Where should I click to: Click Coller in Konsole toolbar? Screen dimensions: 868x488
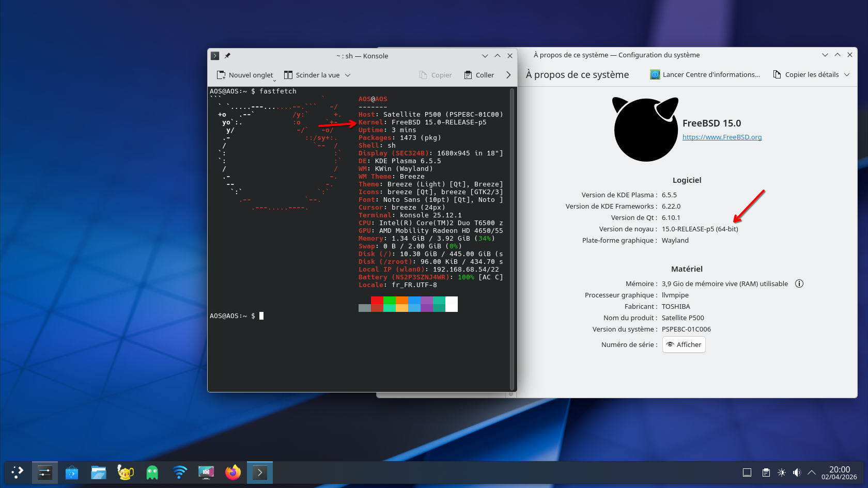(479, 75)
